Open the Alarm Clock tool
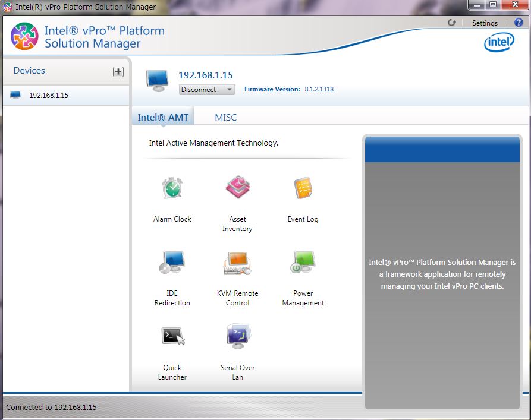The image size is (531, 420). [x=172, y=189]
